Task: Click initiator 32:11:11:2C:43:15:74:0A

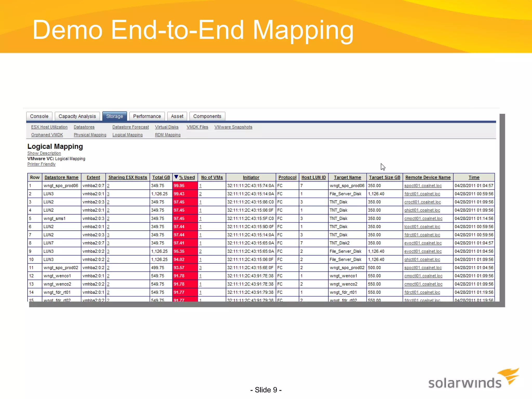Action: pyautogui.click(x=250, y=186)
